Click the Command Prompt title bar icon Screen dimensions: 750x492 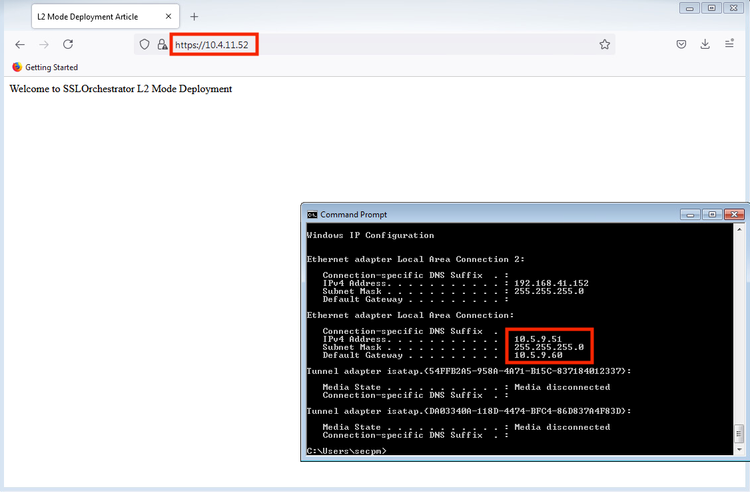pyautogui.click(x=312, y=215)
